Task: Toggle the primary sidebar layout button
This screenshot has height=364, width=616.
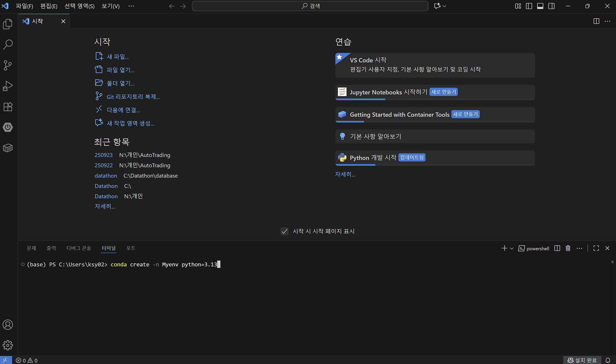Action: [x=529, y=6]
